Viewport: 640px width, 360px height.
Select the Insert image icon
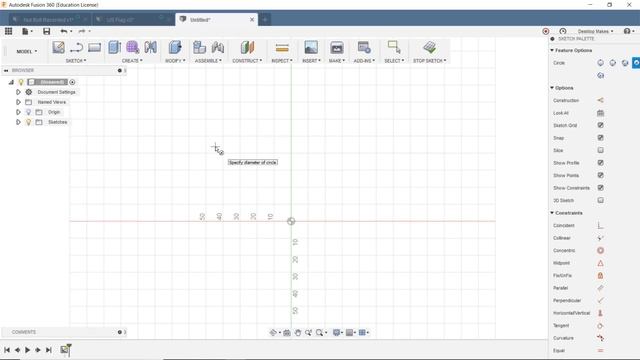pos(311,47)
